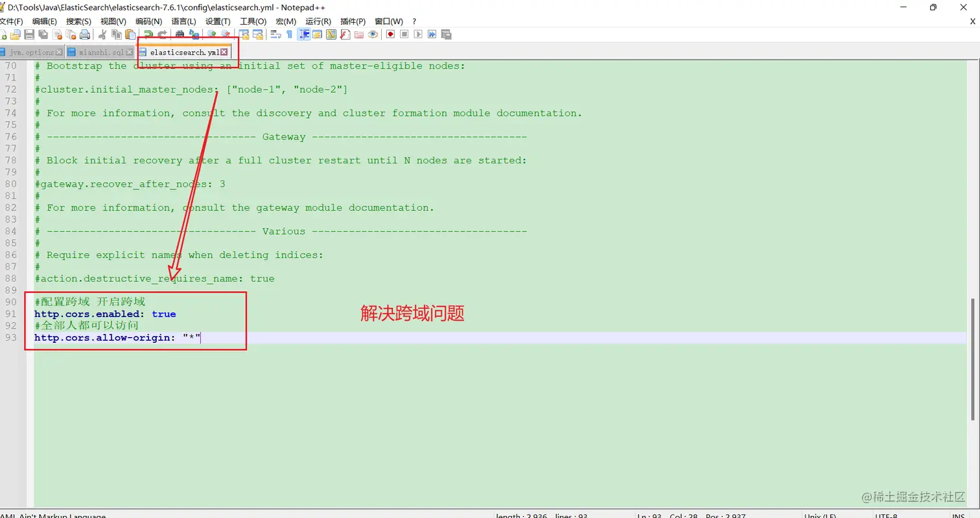Click the '#配置跨域 开启跨域' comment line
Image resolution: width=980 pixels, height=518 pixels.
(90, 302)
